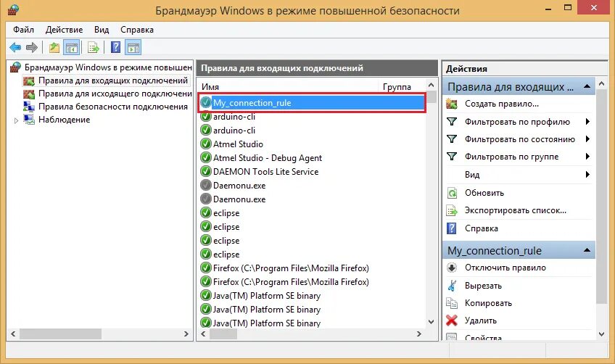This screenshot has height=364, width=615.
Task: Open the Вид menu in menu bar
Action: [x=102, y=30]
